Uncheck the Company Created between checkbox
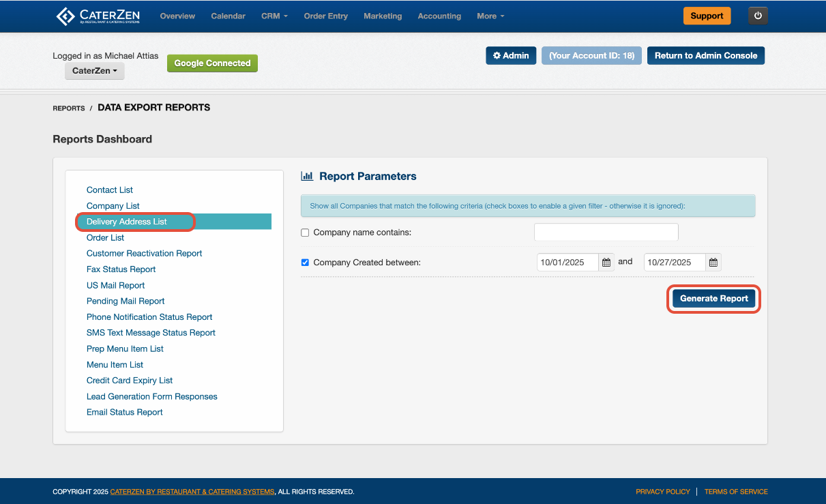 coord(305,262)
